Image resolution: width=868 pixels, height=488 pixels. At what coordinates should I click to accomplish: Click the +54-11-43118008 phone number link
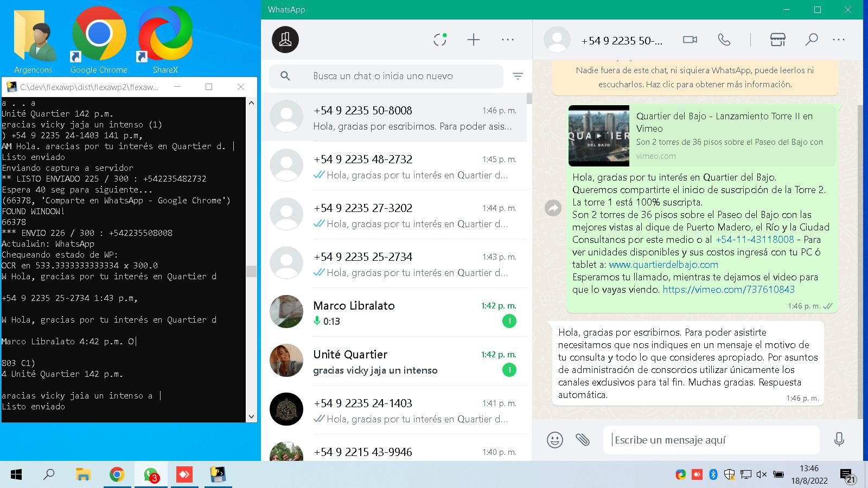click(755, 240)
